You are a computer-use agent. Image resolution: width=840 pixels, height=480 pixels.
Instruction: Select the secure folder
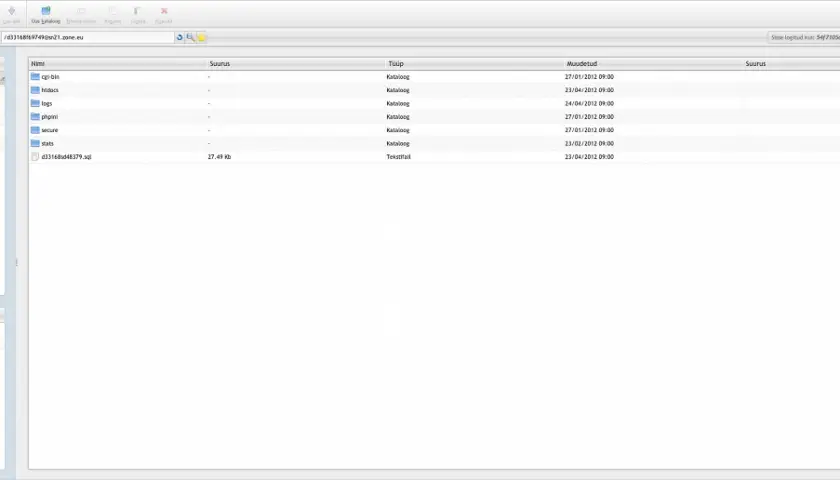pos(50,130)
